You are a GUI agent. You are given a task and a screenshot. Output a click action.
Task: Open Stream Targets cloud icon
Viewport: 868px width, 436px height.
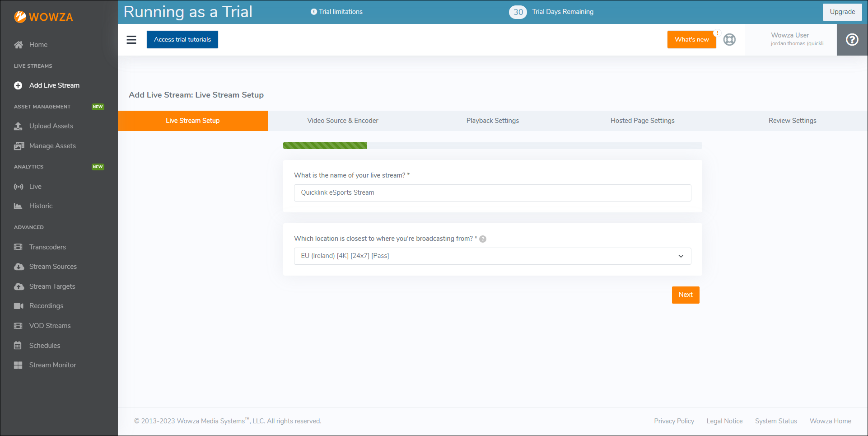[x=19, y=286]
